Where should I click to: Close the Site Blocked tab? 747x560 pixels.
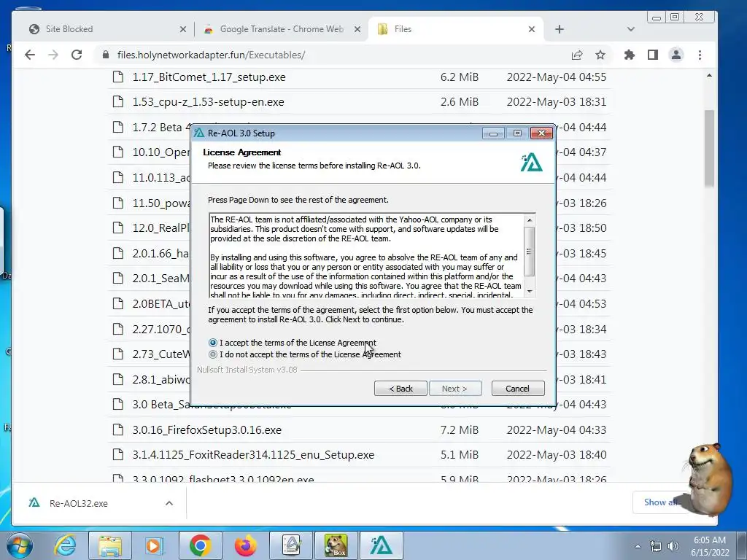pyautogui.click(x=183, y=29)
